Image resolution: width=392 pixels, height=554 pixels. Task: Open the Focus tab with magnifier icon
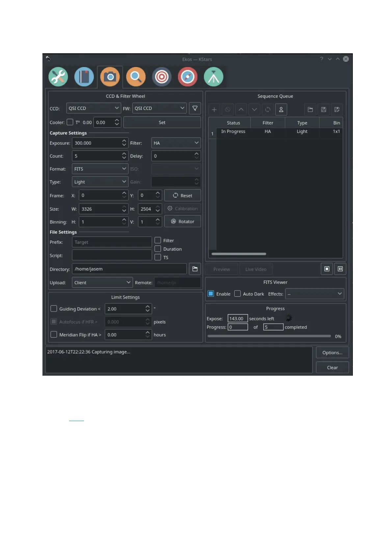click(x=136, y=77)
